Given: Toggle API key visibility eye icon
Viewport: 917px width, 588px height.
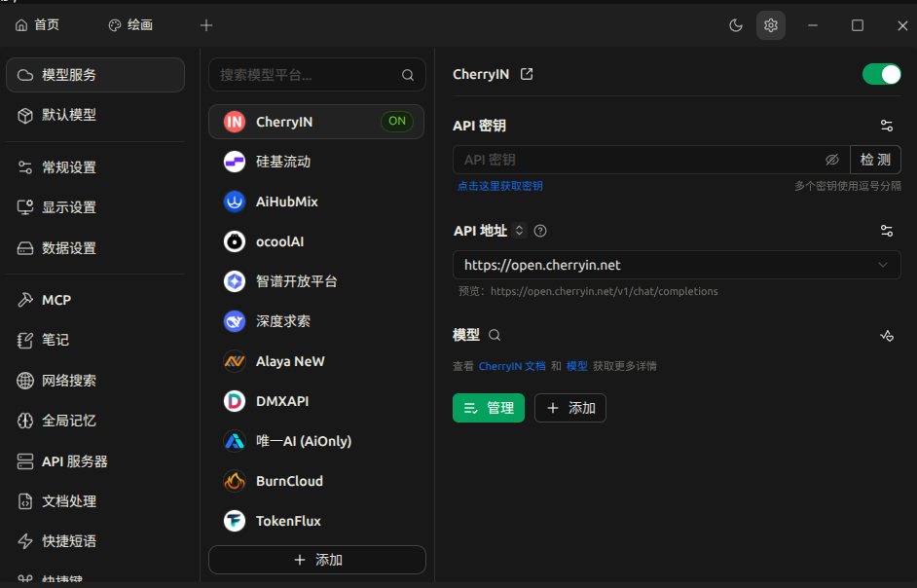Looking at the screenshot, I should (x=831, y=160).
